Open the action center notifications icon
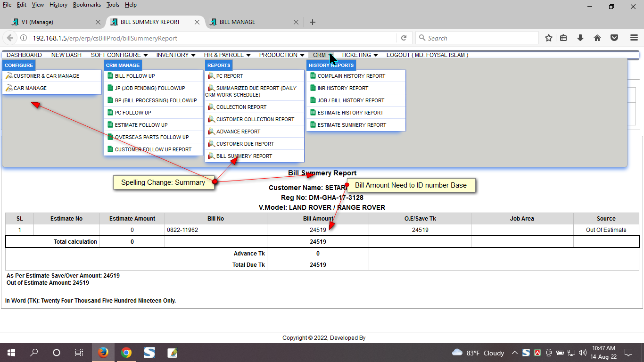Image resolution: width=644 pixels, height=362 pixels. click(628, 353)
